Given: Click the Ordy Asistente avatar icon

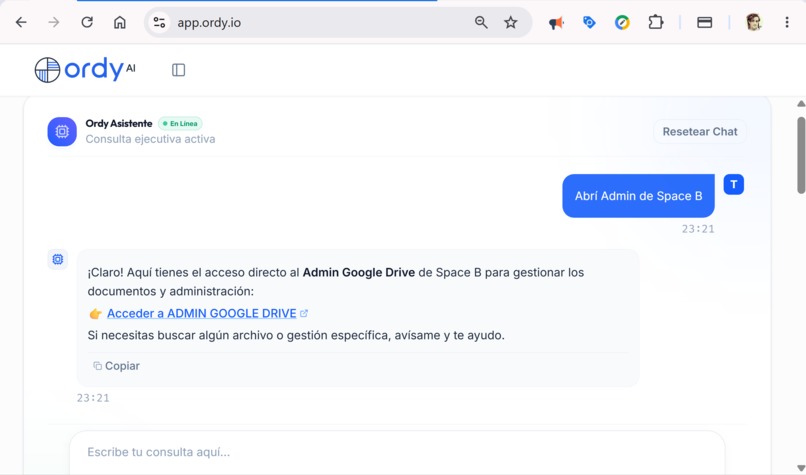Looking at the screenshot, I should (62, 132).
